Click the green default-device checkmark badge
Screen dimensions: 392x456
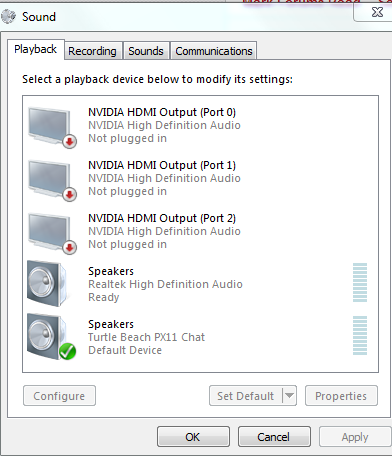[x=68, y=352]
